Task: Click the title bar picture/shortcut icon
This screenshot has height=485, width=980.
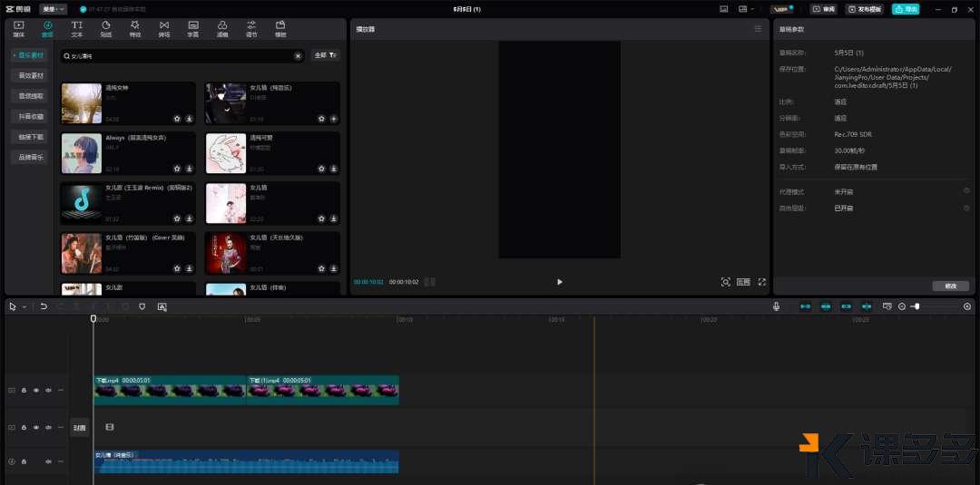Action: pos(724,9)
